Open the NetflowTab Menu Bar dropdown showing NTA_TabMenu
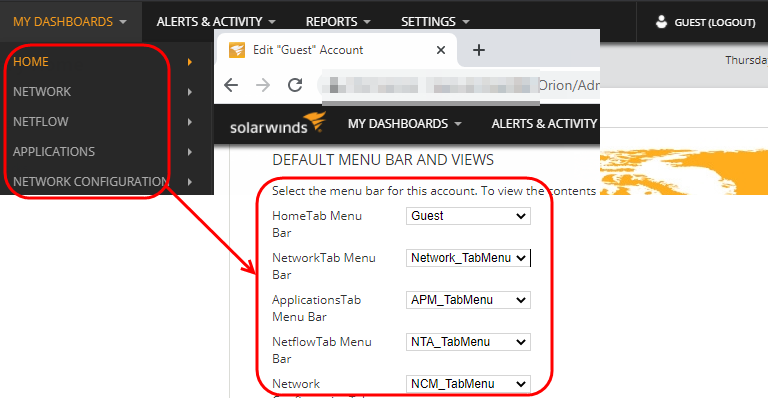The height and width of the screenshot is (398, 768). (468, 342)
